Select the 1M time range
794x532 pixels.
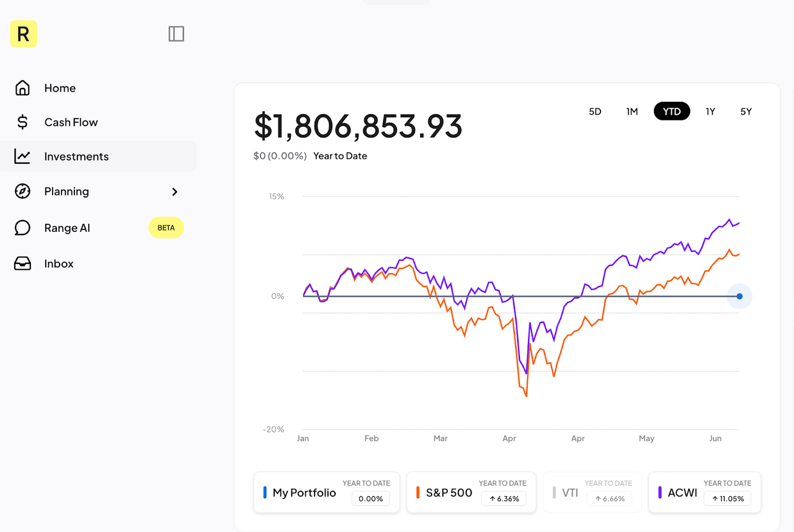(631, 111)
